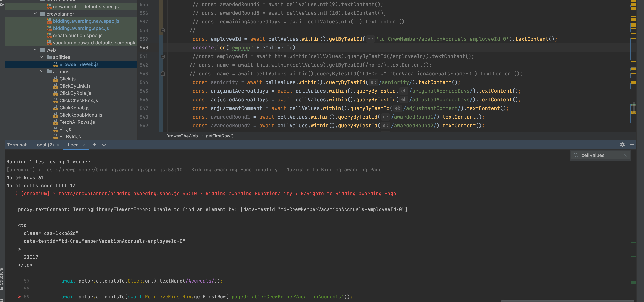Image resolution: width=644 pixels, height=302 pixels.
Task: Click BrowseTheWeb in the breadcrumb bar
Action: pyautogui.click(x=182, y=136)
